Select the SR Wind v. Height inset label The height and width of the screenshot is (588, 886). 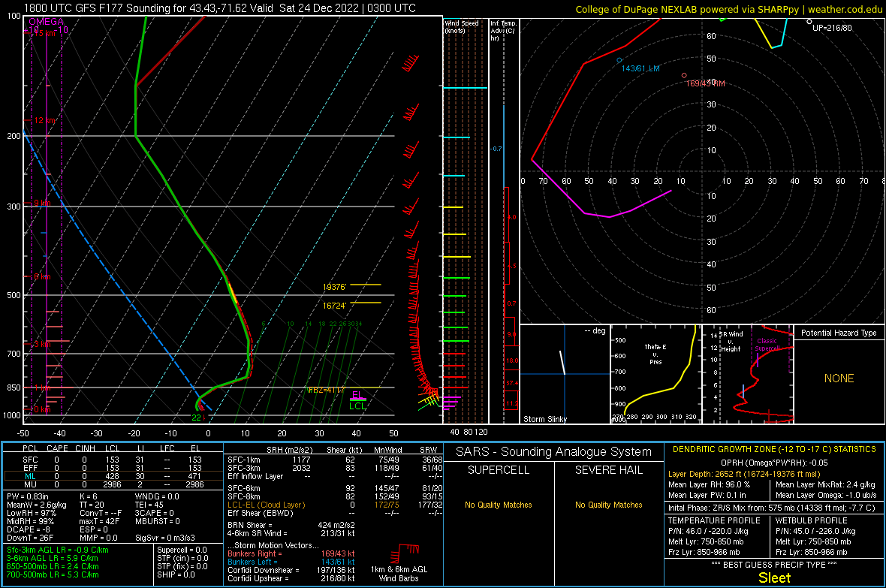point(730,342)
